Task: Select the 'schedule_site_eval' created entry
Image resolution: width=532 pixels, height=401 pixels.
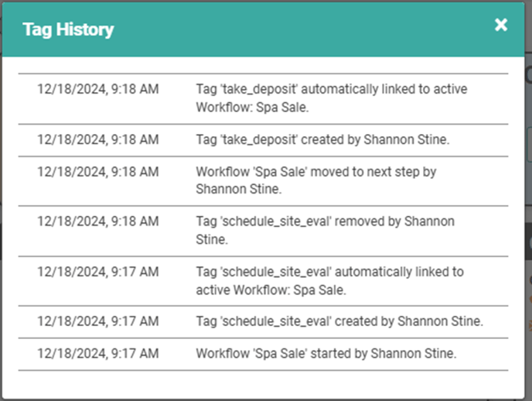Action: pyautogui.click(x=263, y=322)
